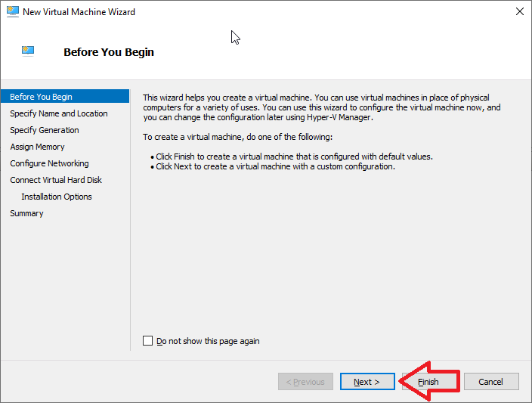Click the greyed-out Previous button
This screenshot has width=532, height=403.
305,382
